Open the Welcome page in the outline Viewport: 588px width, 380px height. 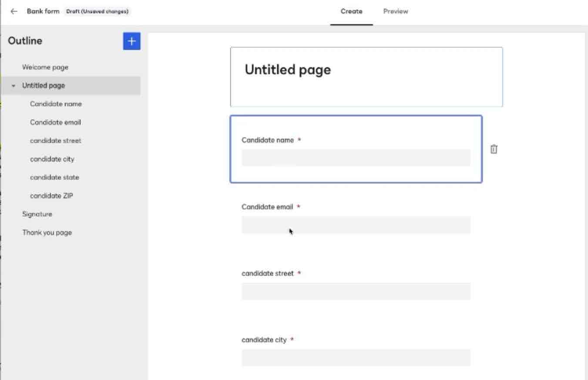44,67
